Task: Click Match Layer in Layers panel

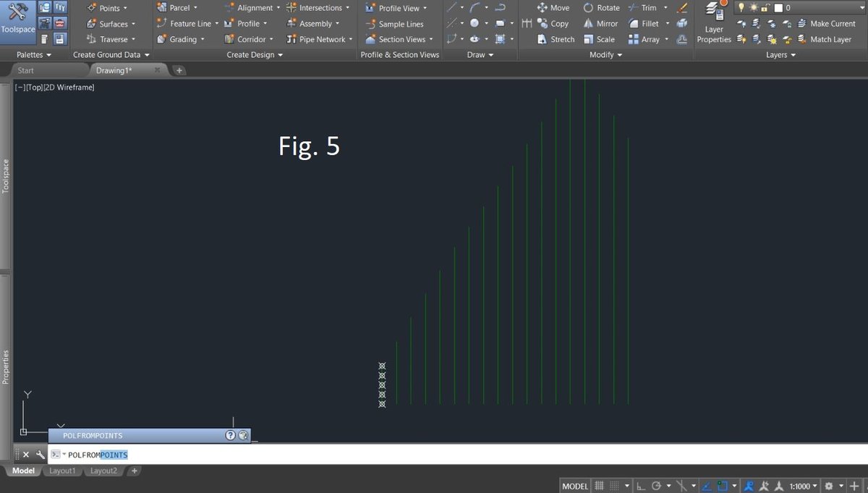Action: click(830, 39)
